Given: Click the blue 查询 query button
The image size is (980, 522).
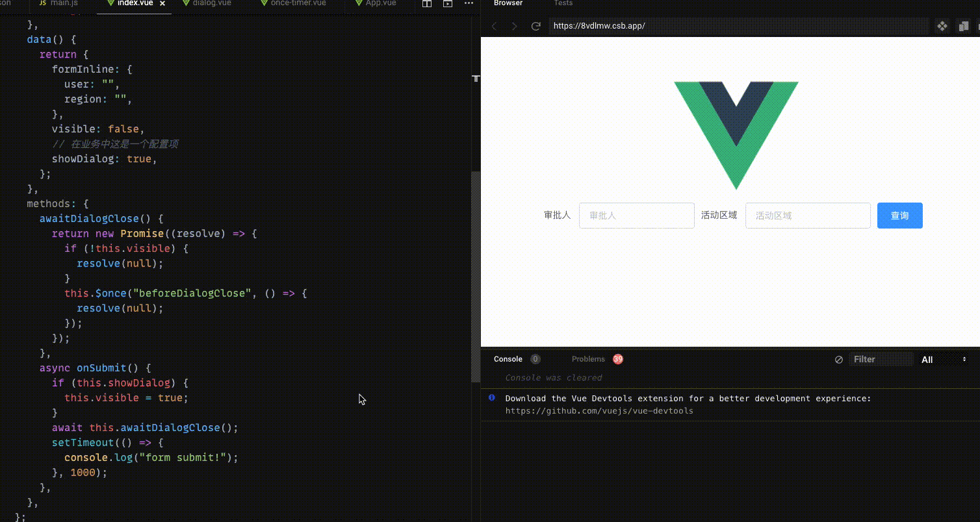Looking at the screenshot, I should coord(899,216).
